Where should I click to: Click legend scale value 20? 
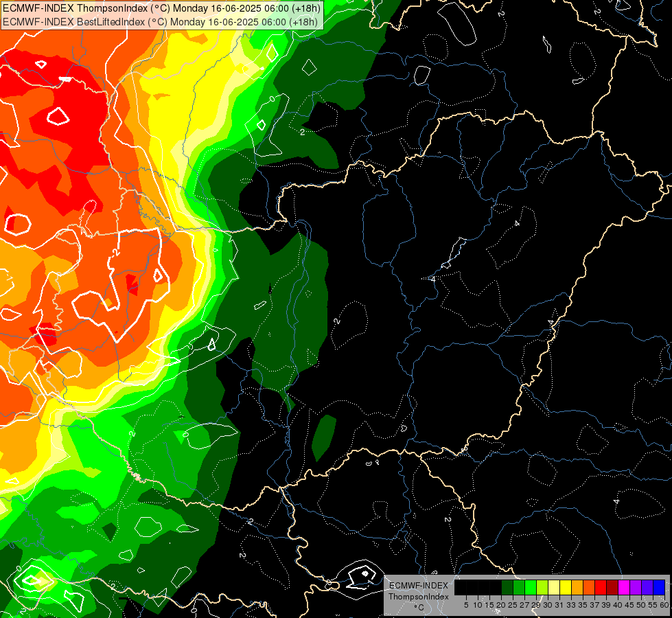tap(501, 605)
